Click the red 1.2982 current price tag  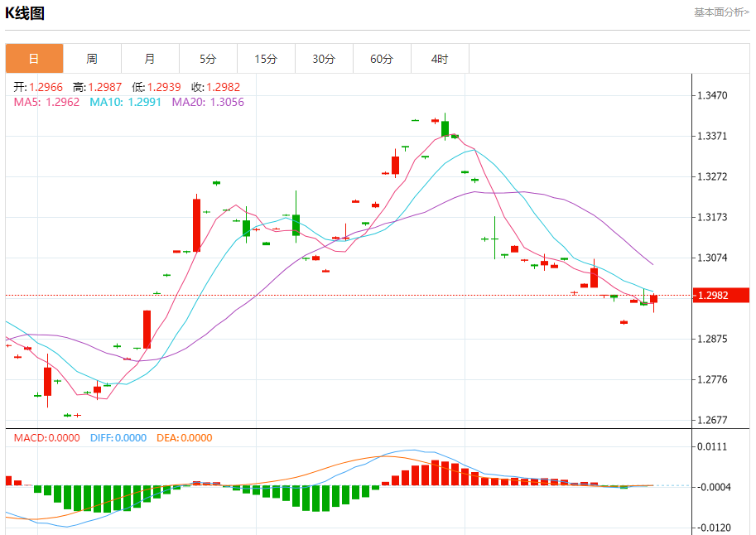coord(721,296)
